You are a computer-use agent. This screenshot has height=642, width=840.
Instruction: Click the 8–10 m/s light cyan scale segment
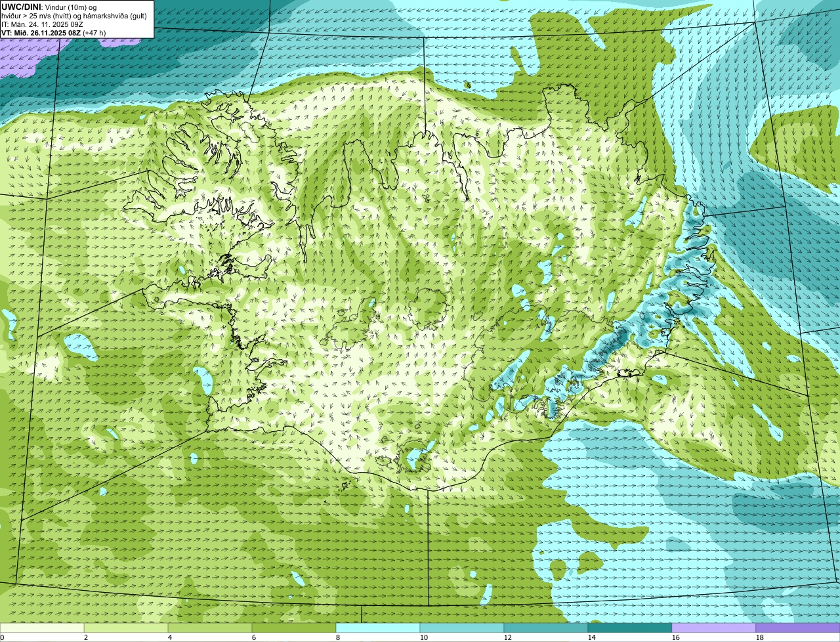click(x=378, y=628)
